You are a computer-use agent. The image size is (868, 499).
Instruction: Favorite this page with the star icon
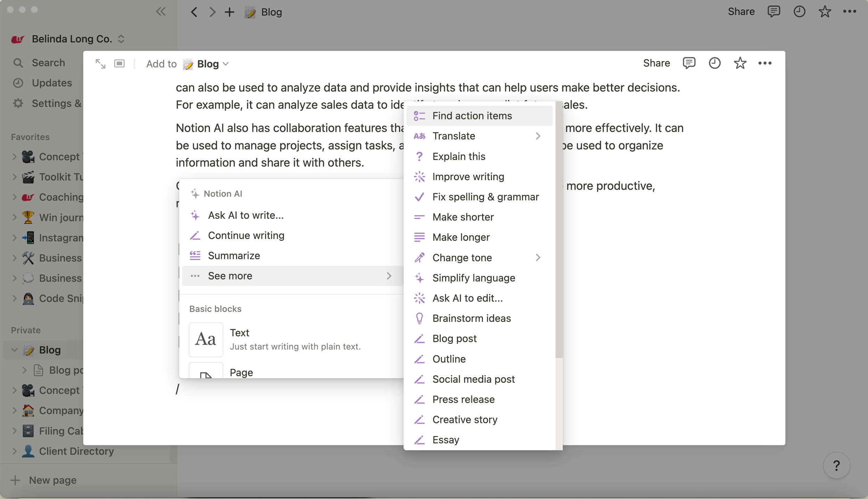(x=740, y=63)
